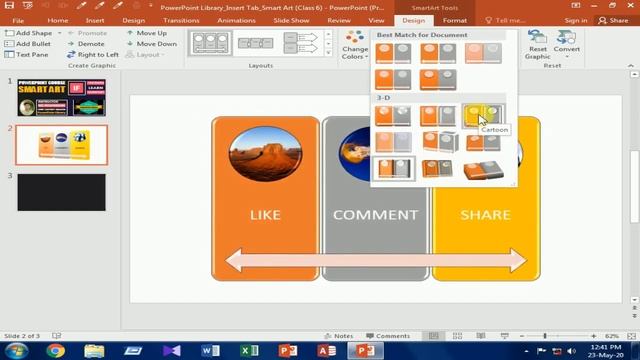Open Word from the taskbar

click(211, 351)
